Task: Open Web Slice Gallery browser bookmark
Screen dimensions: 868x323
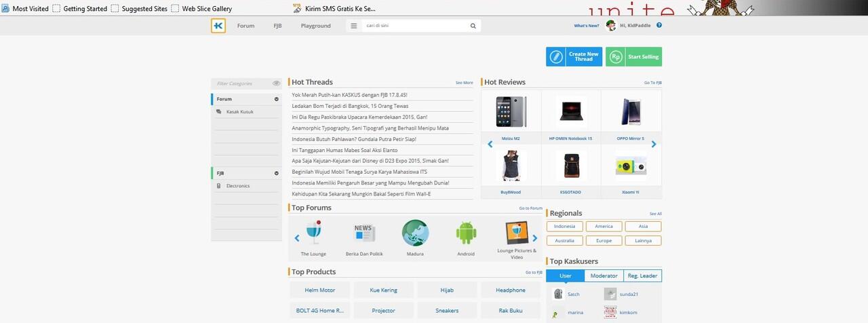Action: pos(201,9)
